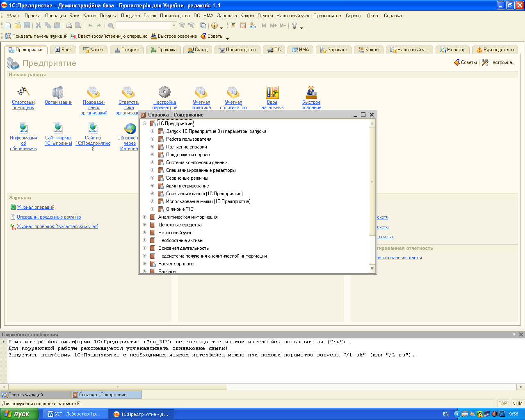Viewport: 525px width, 420px height.
Task: Switch to УІТ - Лабораторні Word taskbar item
Action: [75, 414]
